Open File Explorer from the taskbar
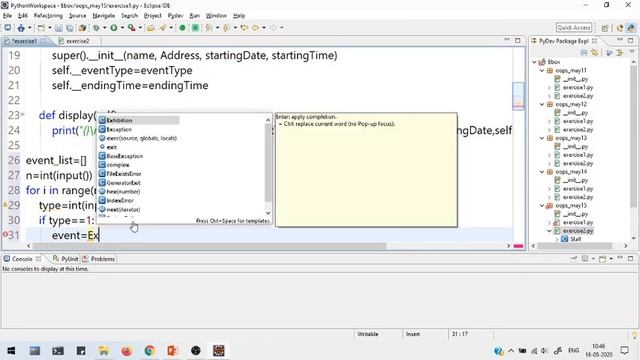This screenshot has width=640, height=360. [x=104, y=351]
